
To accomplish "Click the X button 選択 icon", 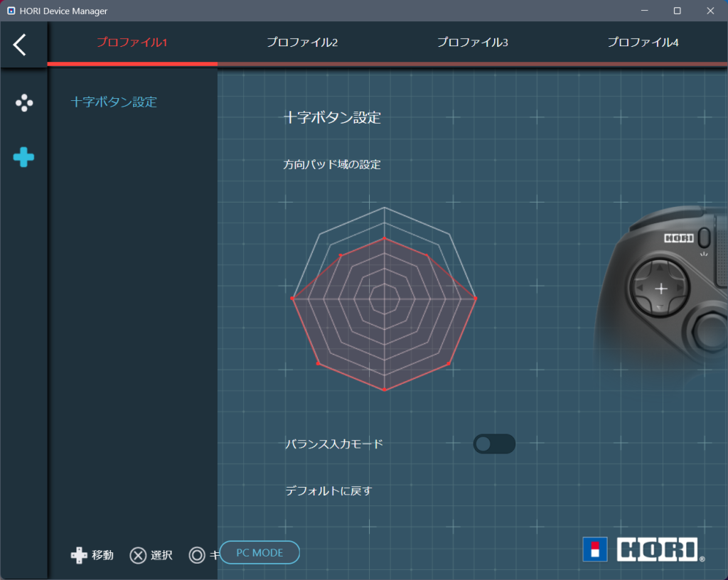I will (138, 555).
